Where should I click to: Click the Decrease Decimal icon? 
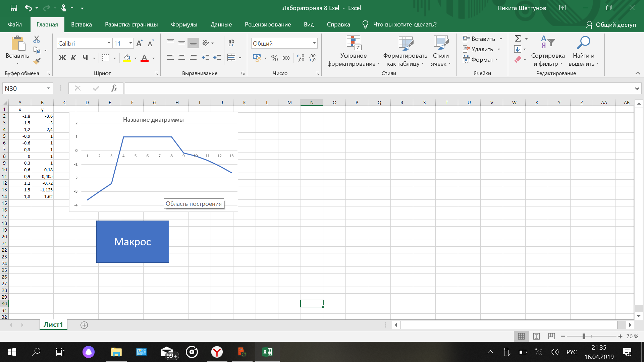[312, 58]
